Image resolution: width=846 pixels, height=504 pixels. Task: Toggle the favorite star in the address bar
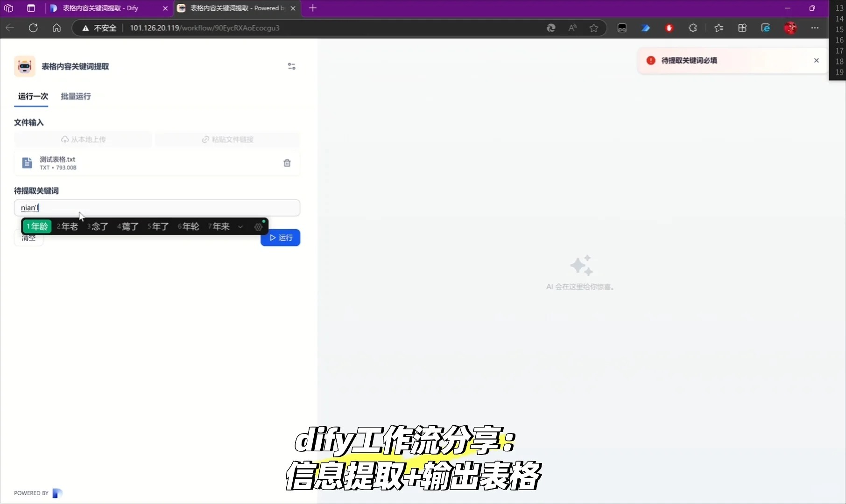(593, 28)
